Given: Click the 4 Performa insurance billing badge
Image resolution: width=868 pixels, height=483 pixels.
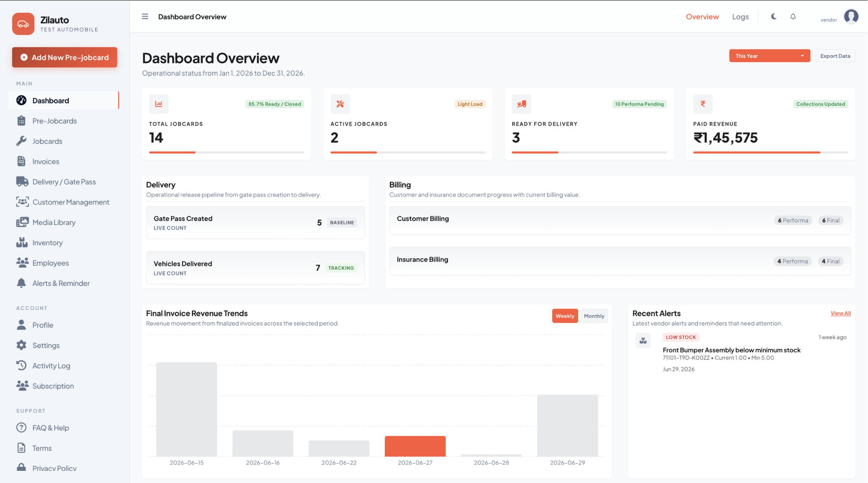Looking at the screenshot, I should tap(792, 261).
